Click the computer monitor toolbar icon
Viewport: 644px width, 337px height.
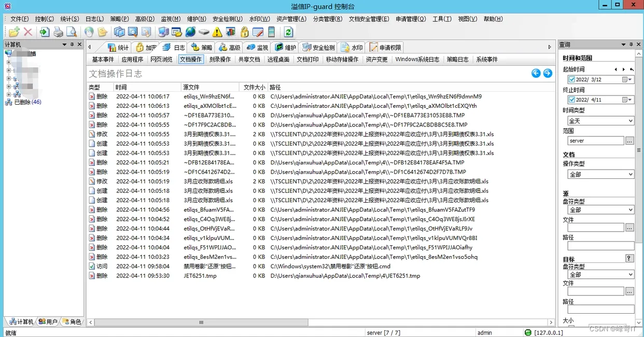point(163,32)
